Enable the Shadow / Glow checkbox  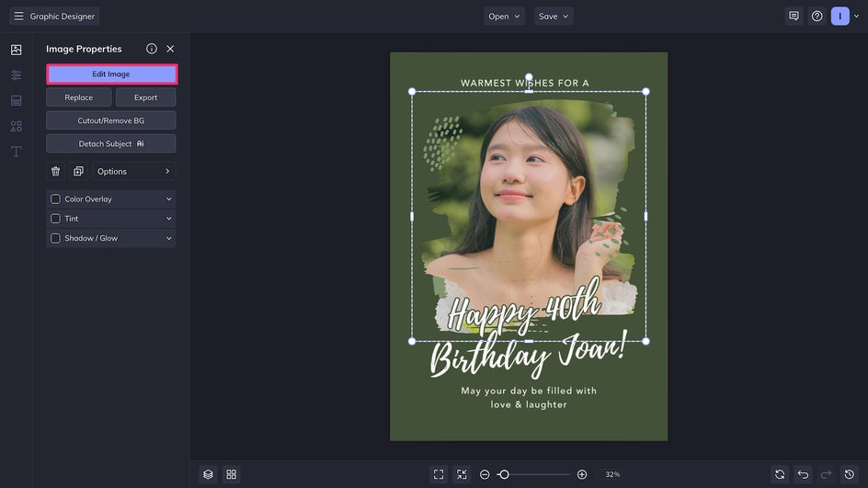click(x=55, y=238)
